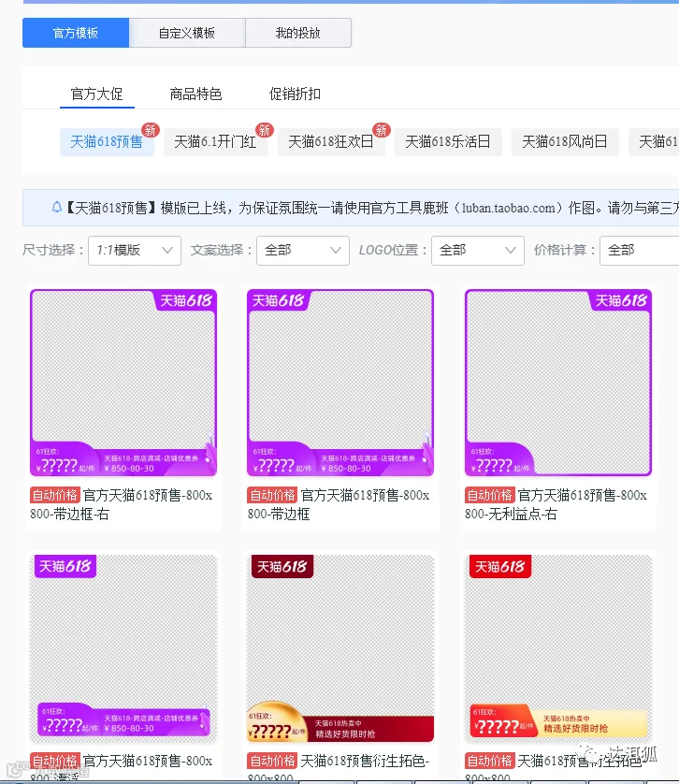
Task: Open the 文案选择 dropdown
Action: click(x=303, y=251)
